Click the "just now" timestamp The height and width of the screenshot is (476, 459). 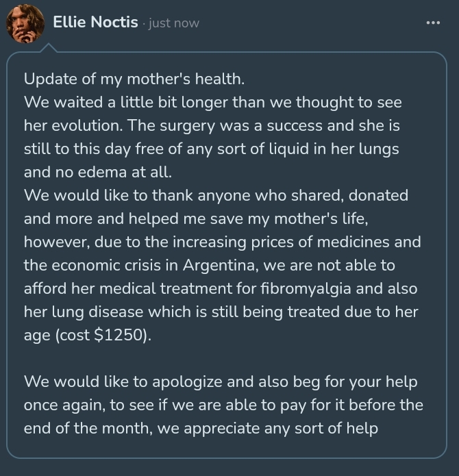(x=173, y=23)
